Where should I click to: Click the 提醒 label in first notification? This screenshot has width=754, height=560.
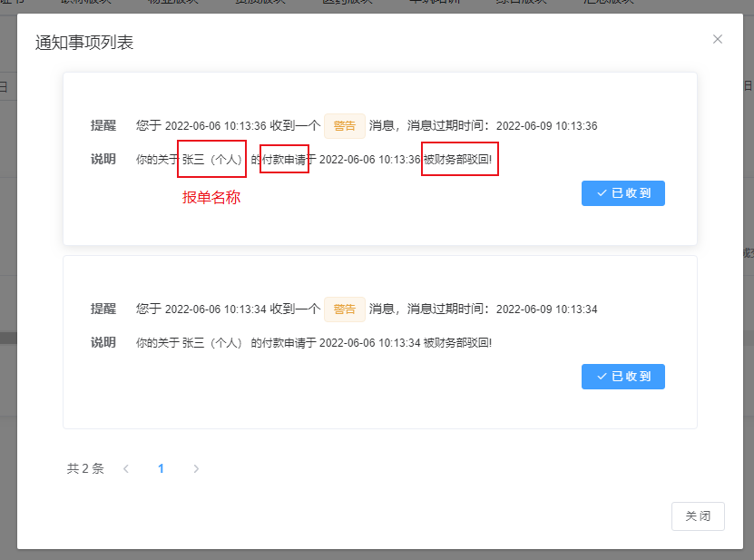[x=103, y=126]
